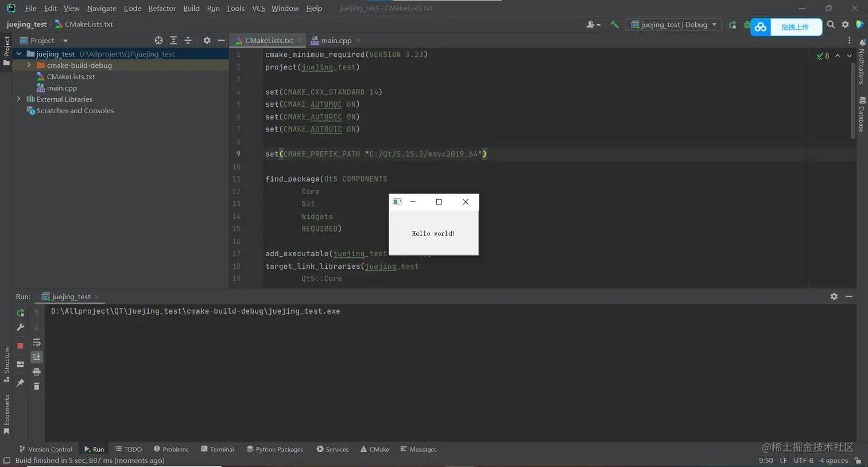
Task: Toggle read-only lock in status bar
Action: [x=858, y=461]
